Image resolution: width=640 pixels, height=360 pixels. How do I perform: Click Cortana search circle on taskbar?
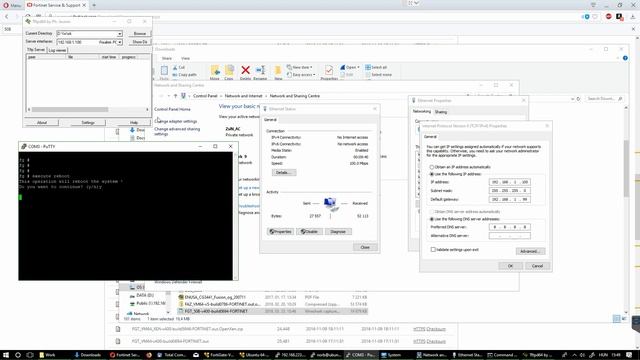[x=18, y=355]
